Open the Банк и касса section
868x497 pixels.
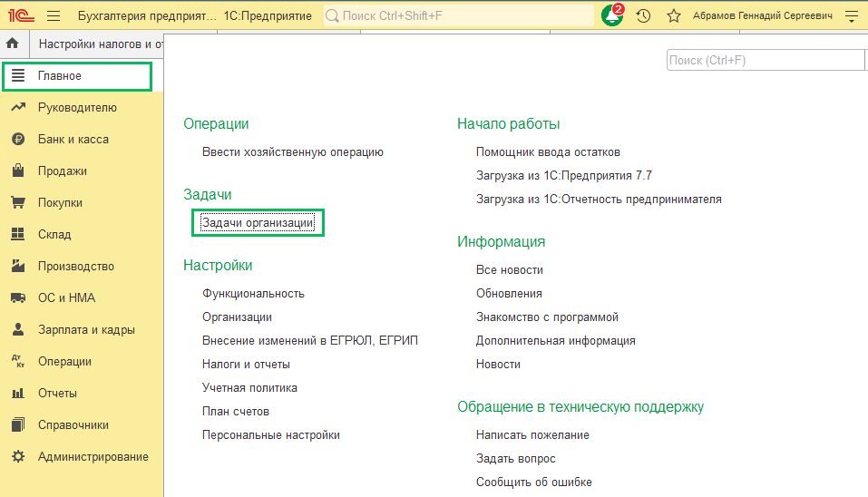point(73,140)
